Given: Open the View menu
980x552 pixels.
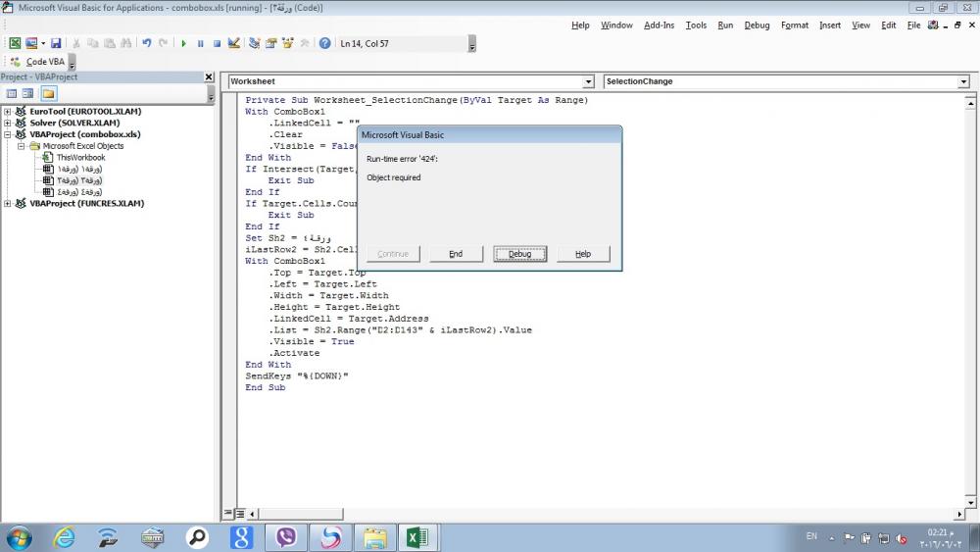Looking at the screenshot, I should [x=860, y=25].
